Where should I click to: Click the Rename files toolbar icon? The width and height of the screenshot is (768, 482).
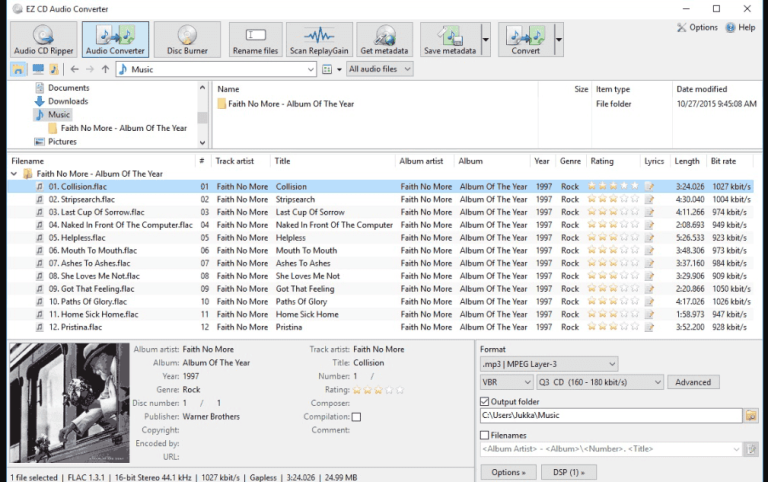pyautogui.click(x=255, y=39)
